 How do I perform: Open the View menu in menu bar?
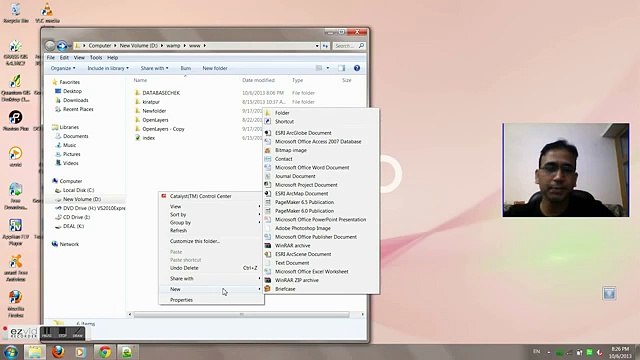pyautogui.click(x=79, y=58)
